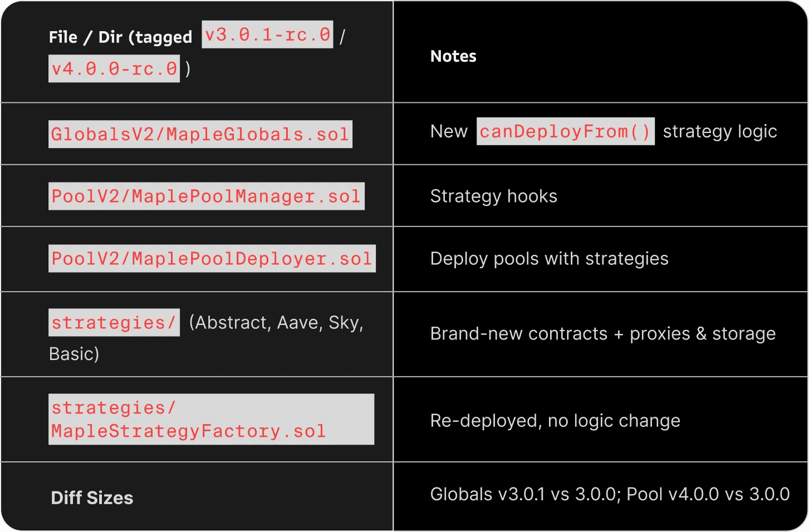809x532 pixels.
Task: Click the word New before canDeployFrom()
Action: click(x=449, y=132)
